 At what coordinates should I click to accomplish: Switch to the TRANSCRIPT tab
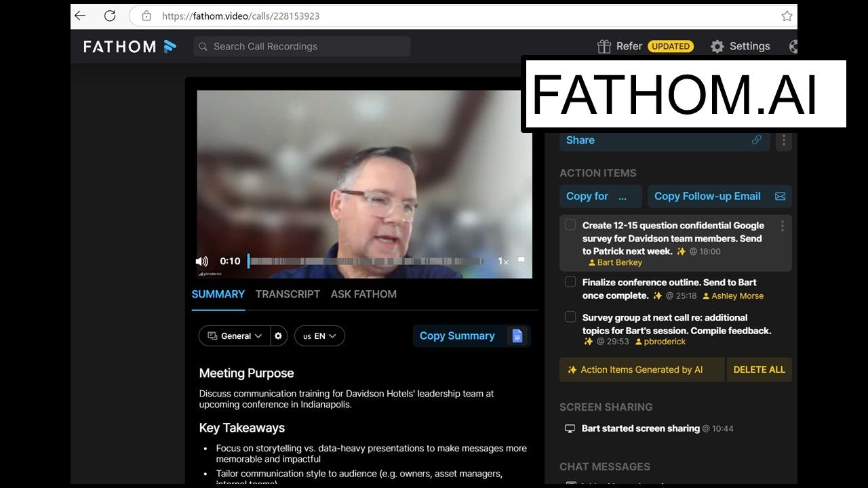[x=288, y=294]
